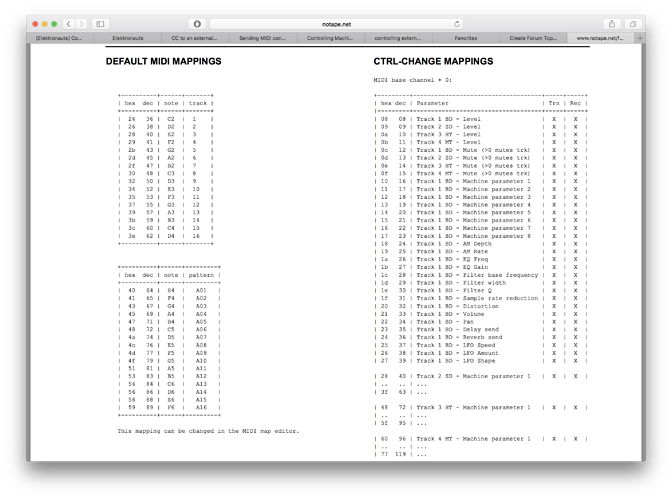Image resolution: width=672 pixels, height=499 pixels.
Task: Click the notape.net address bar
Action: [336, 24]
